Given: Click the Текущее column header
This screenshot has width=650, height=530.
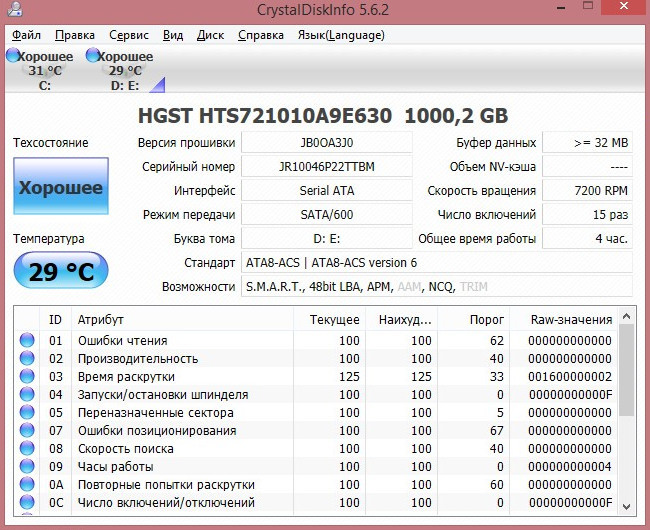Looking at the screenshot, I should point(330,319).
